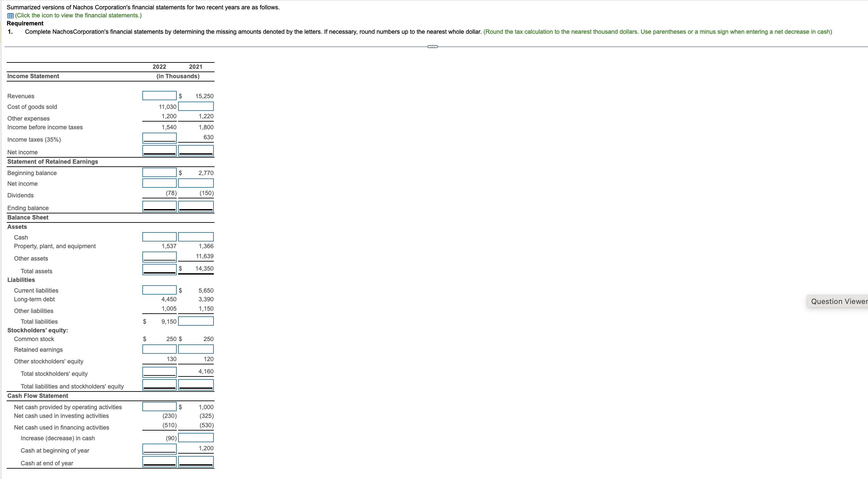Image resolution: width=868 pixels, height=479 pixels.
Task: Select the Beginning balance 2022 input field
Action: pyautogui.click(x=159, y=172)
